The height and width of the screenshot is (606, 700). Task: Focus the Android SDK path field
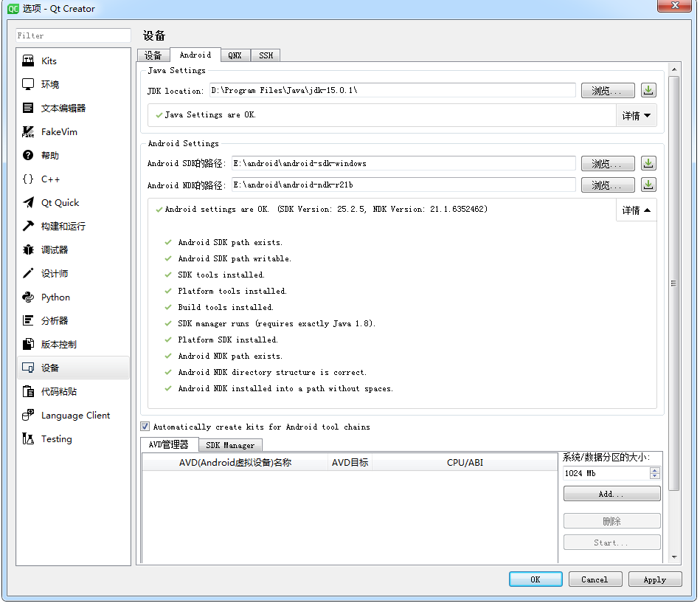(403, 163)
